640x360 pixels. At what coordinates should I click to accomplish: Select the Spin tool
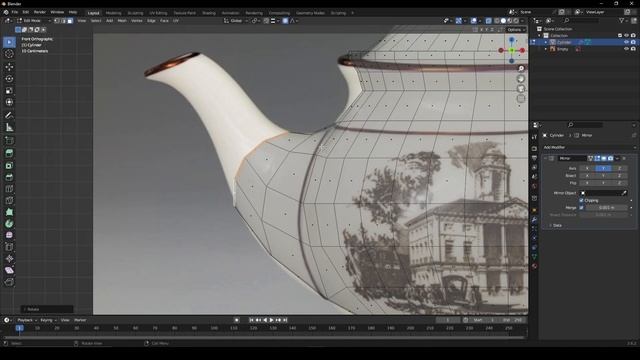tap(9, 224)
